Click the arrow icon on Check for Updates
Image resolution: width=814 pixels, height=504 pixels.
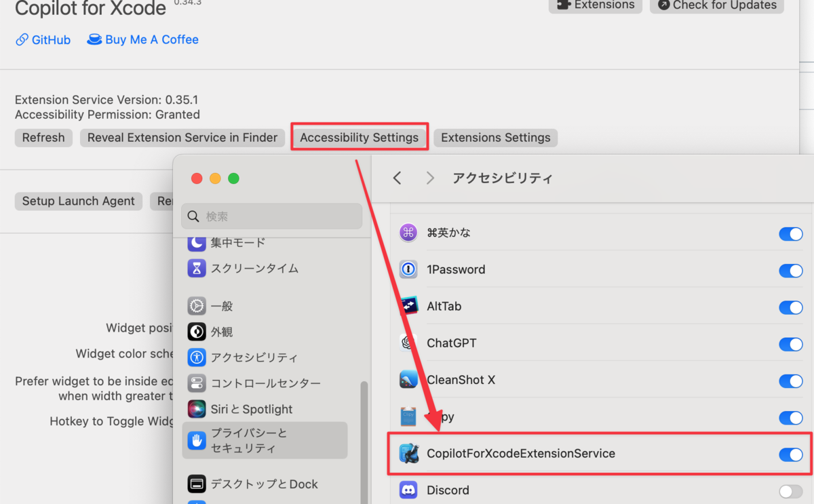[x=663, y=5]
